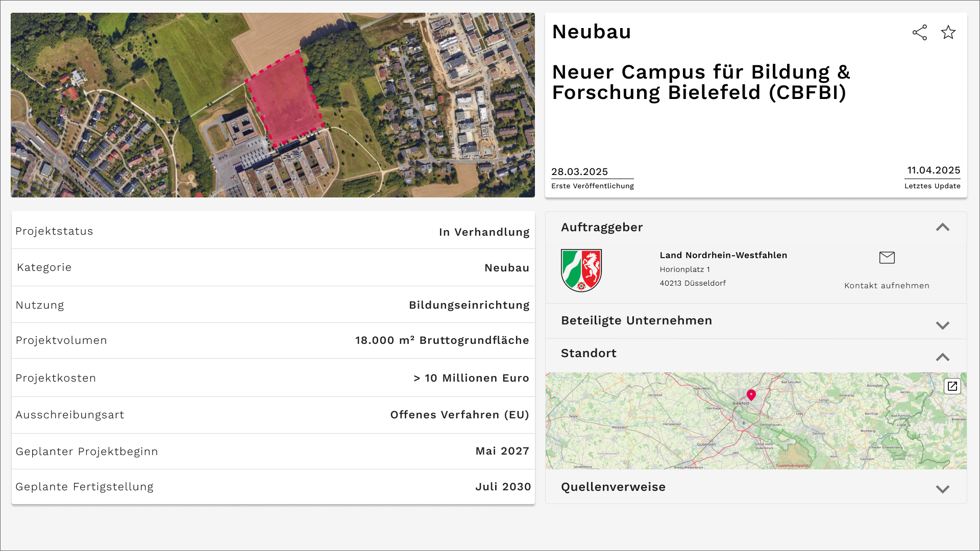
Task: Click Beteiligte Unternehmen heading
Action: pyautogui.click(x=636, y=320)
